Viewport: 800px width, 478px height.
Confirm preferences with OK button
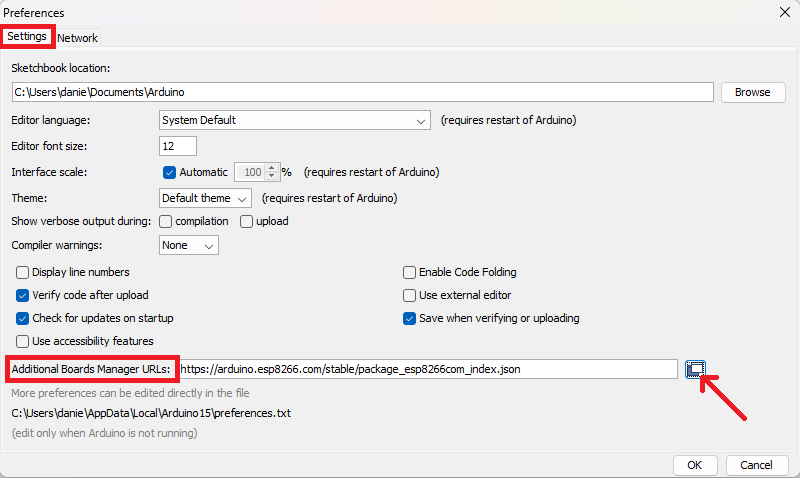[694, 465]
